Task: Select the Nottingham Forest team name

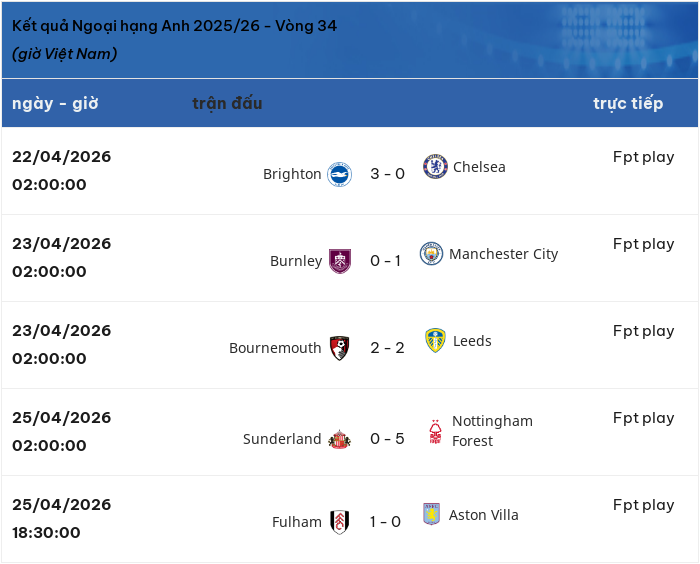Action: pyautogui.click(x=492, y=431)
